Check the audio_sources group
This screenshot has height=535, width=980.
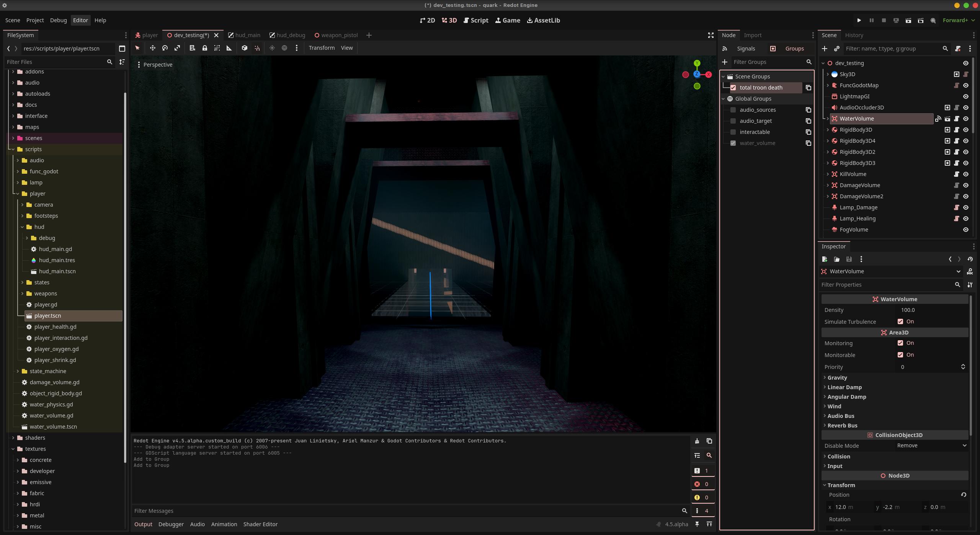[733, 110]
